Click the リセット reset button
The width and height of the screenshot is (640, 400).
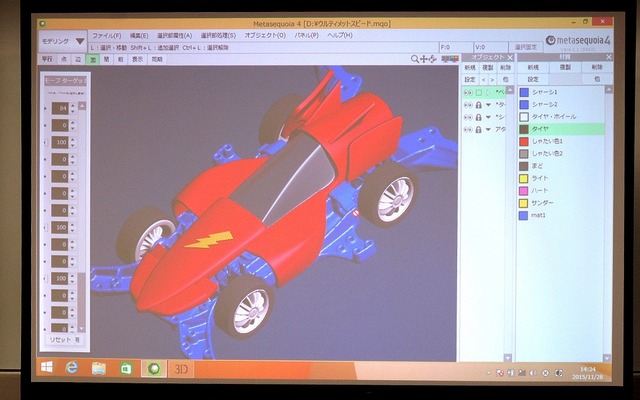coord(60,340)
